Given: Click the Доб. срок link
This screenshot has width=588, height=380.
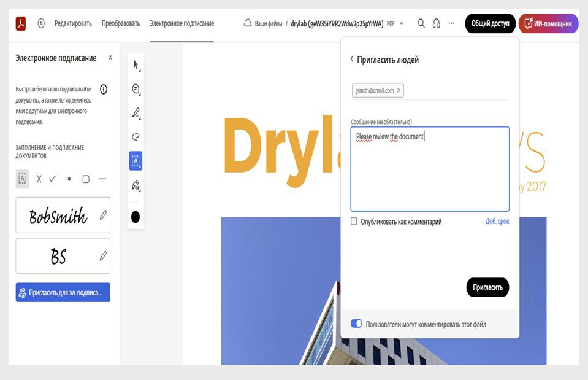Looking at the screenshot, I should pos(497,221).
